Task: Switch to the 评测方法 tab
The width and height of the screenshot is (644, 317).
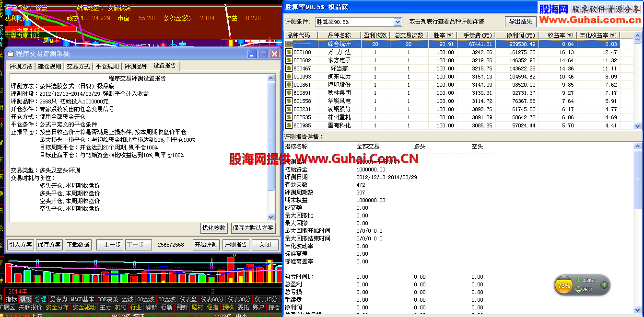Action: [x=21, y=66]
